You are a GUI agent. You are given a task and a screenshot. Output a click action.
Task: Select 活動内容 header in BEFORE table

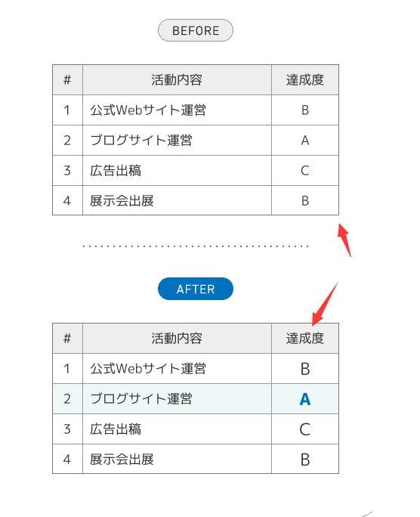(x=177, y=80)
